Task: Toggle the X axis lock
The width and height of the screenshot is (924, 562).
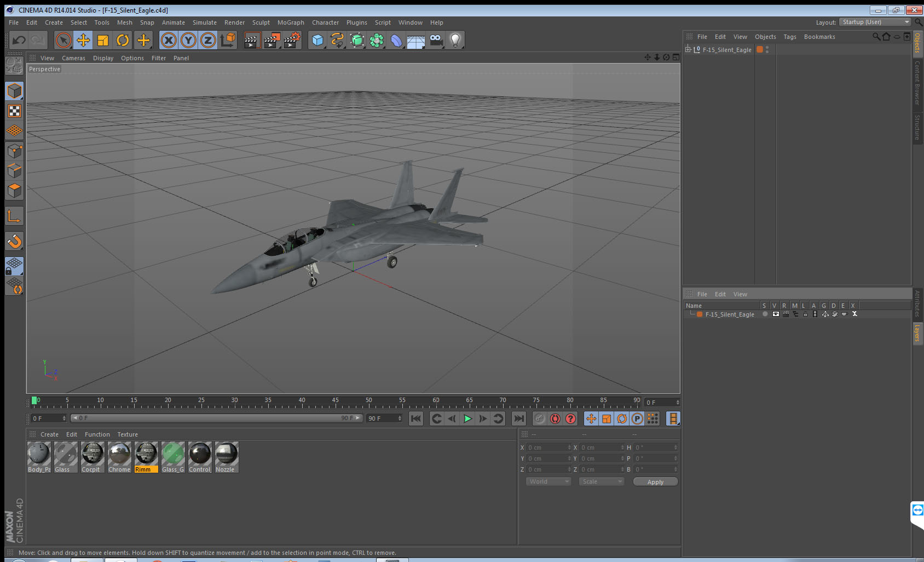Action: [169, 40]
